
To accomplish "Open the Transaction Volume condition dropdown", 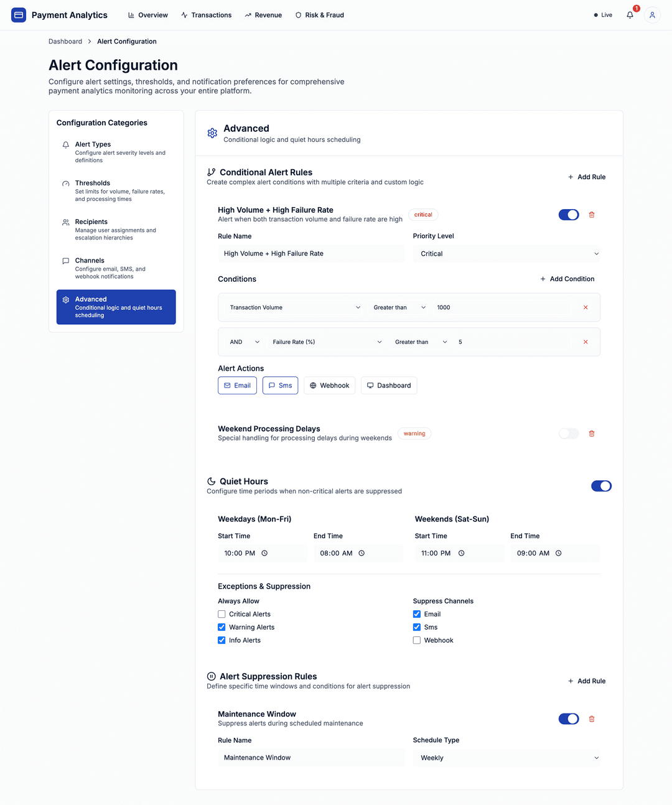I will 292,307.
